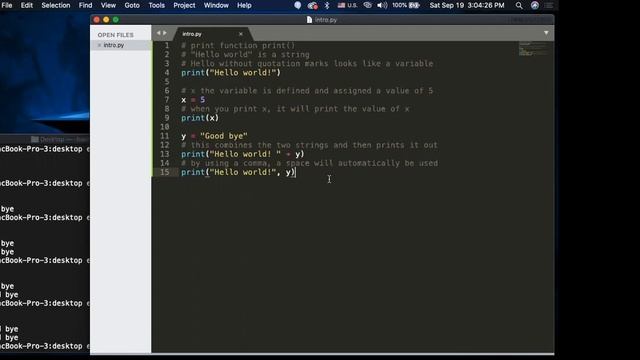Open the Goto menu

pyautogui.click(x=132, y=5)
